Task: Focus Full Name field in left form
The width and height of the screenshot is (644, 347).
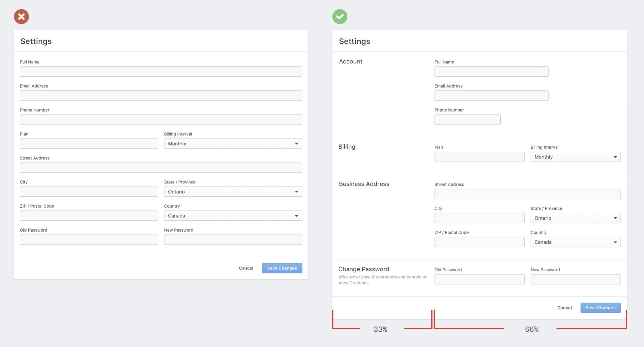Action: tap(161, 72)
